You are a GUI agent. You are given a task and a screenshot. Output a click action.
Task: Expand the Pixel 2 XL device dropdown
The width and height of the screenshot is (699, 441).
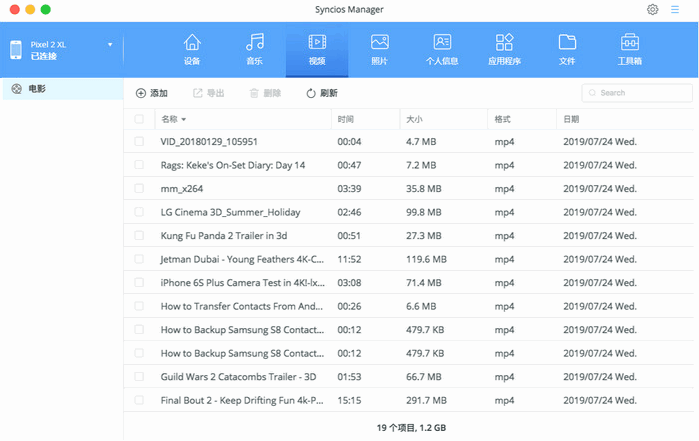click(x=110, y=45)
